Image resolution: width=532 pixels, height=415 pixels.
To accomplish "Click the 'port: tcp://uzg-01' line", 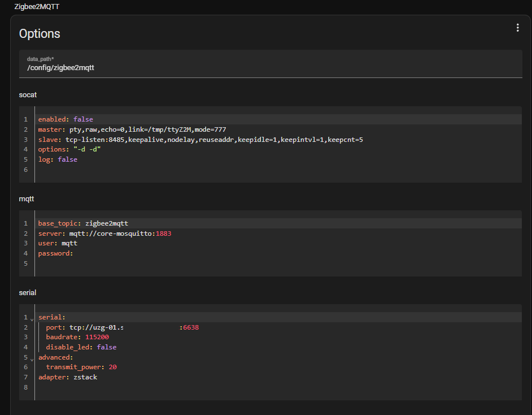I will (x=278, y=327).
